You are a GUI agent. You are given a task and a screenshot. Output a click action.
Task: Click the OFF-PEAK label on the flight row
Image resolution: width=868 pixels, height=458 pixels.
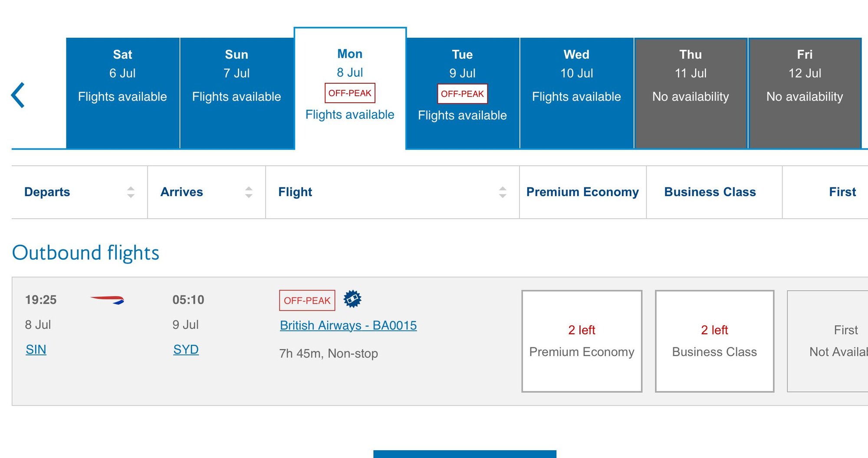(x=307, y=301)
